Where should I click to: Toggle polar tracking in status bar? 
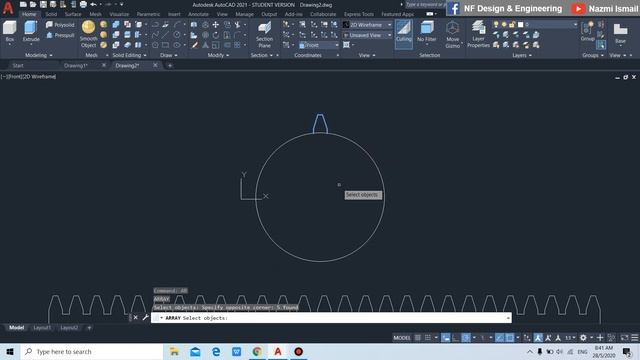tap(466, 338)
